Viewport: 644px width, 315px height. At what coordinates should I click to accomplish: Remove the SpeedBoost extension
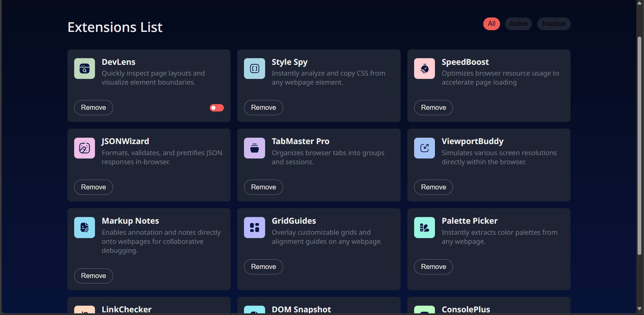[x=434, y=108]
